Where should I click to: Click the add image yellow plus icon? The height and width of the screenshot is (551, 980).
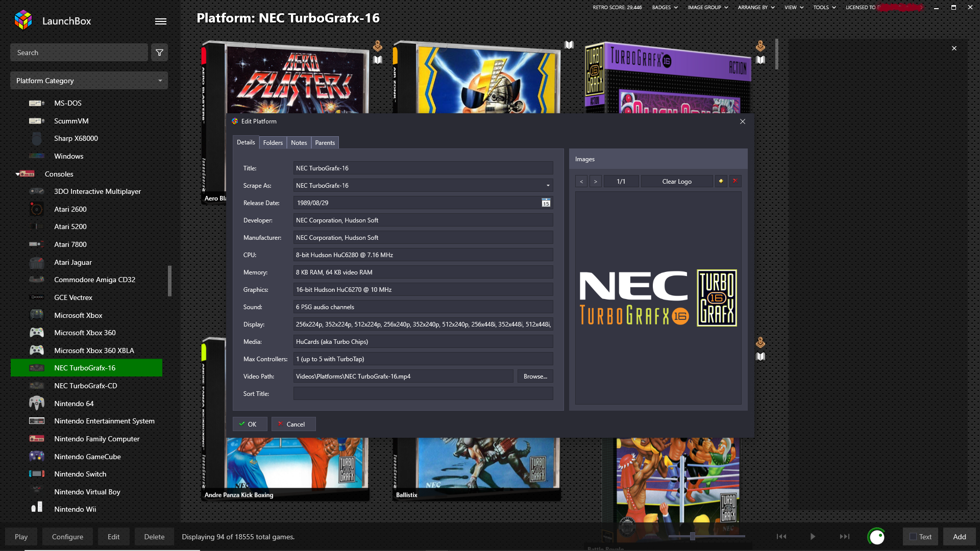pos(721,181)
